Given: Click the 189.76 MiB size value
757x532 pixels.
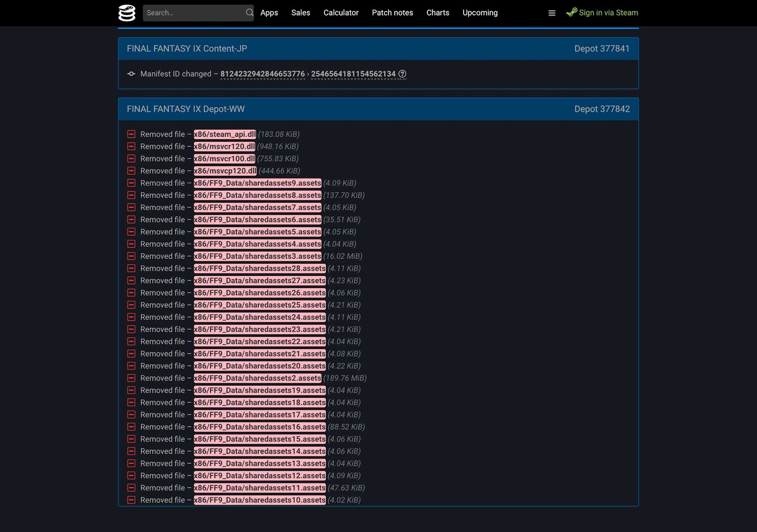Looking at the screenshot, I should pos(345,378).
